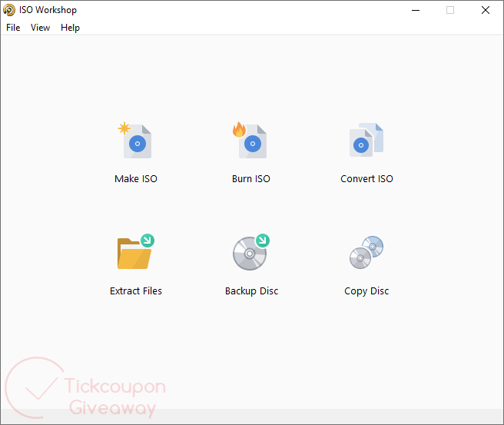The height and width of the screenshot is (425, 504).
Task: Open the File menu
Action: point(13,28)
